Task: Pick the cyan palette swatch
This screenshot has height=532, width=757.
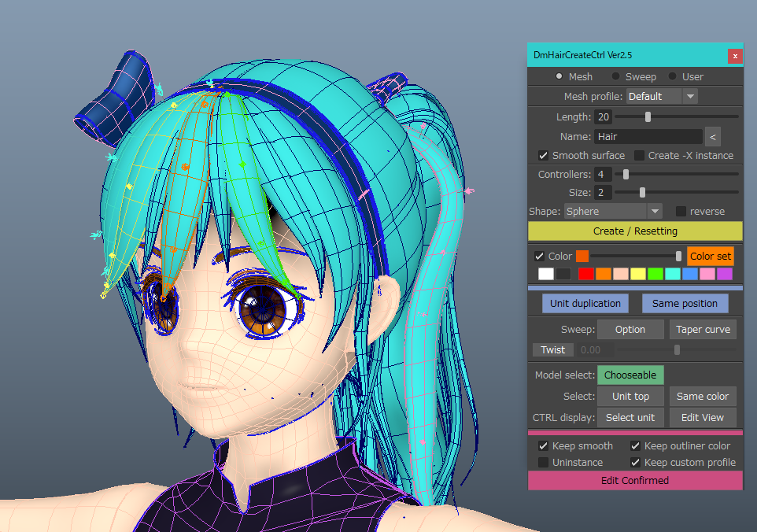Action: pos(673,274)
